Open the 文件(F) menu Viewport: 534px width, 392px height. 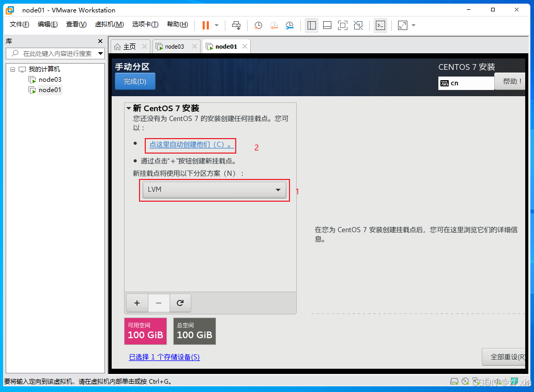[x=19, y=24]
